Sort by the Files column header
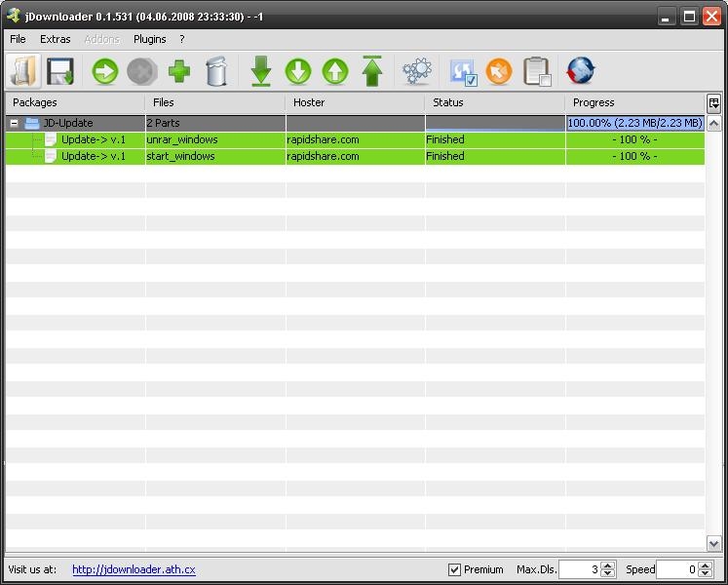 (215, 102)
